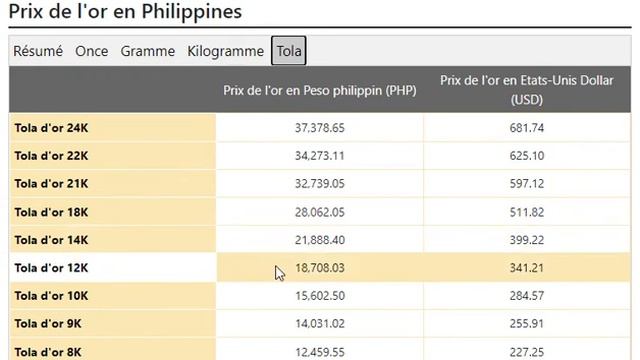Select the 'Tola d'or 10K' row label
The height and width of the screenshot is (360, 640).
(51, 296)
